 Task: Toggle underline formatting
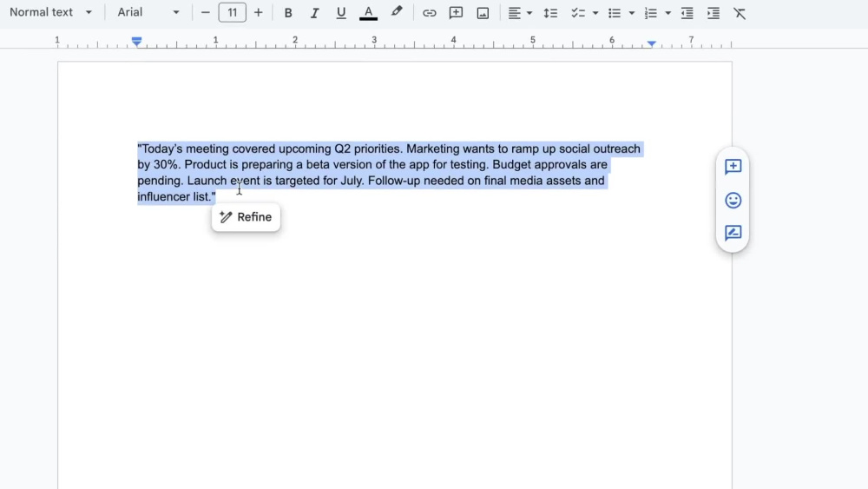(341, 13)
